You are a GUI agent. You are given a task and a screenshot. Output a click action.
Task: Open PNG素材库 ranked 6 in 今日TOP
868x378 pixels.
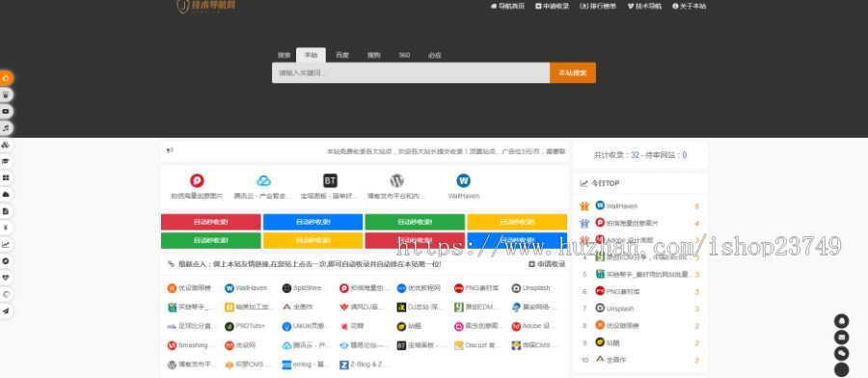point(617,291)
